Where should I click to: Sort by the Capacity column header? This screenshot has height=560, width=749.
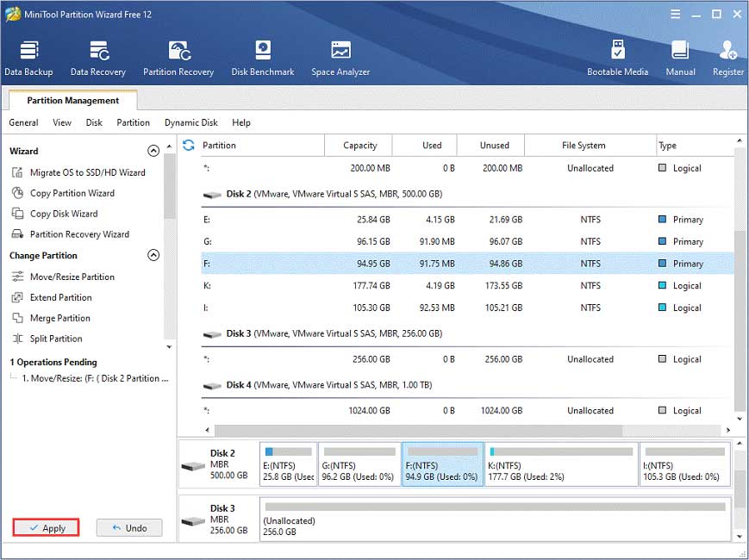click(x=359, y=145)
